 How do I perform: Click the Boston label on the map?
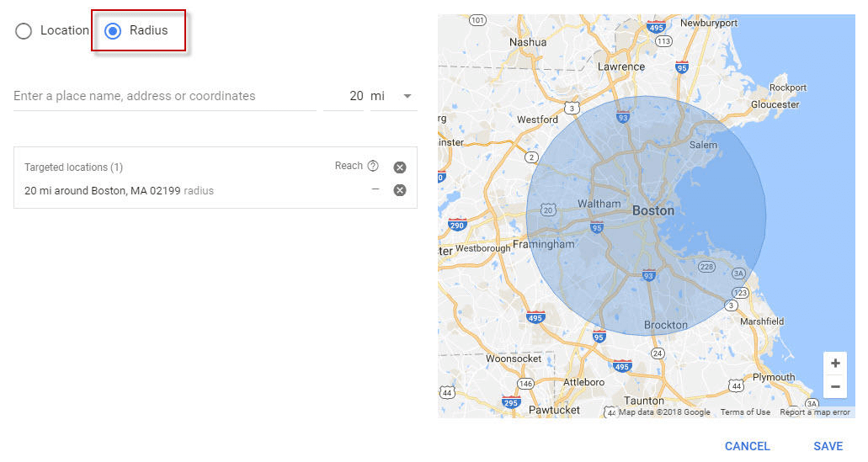pos(653,211)
